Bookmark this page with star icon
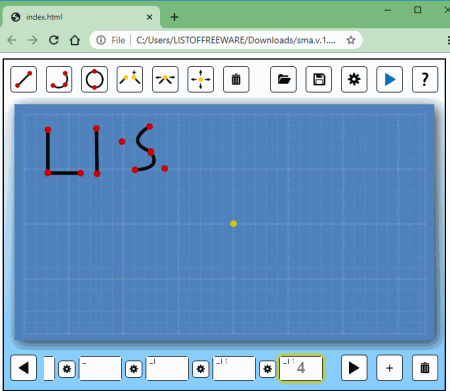This screenshot has width=450, height=391. pos(351,40)
